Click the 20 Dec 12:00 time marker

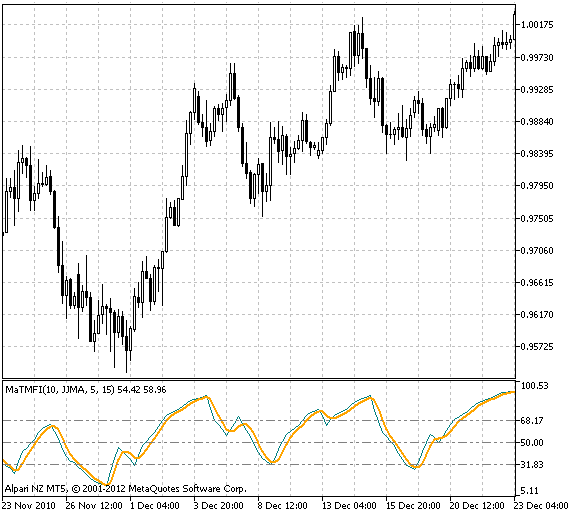pyautogui.click(x=477, y=505)
